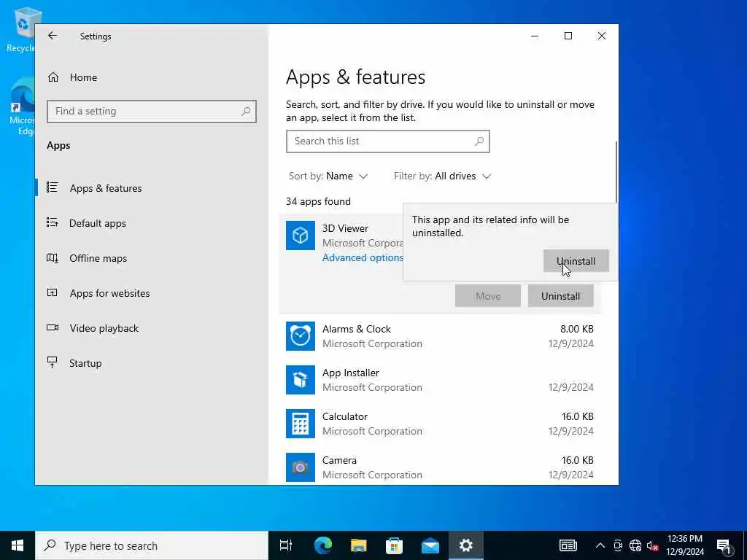
Task: Click the muted volume tray icon
Action: pos(652,545)
